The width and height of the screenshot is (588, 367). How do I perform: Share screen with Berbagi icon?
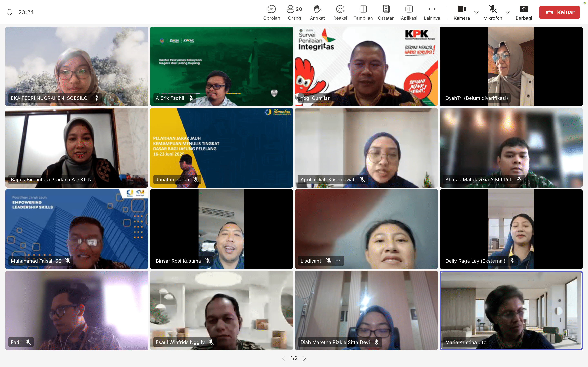tap(524, 12)
